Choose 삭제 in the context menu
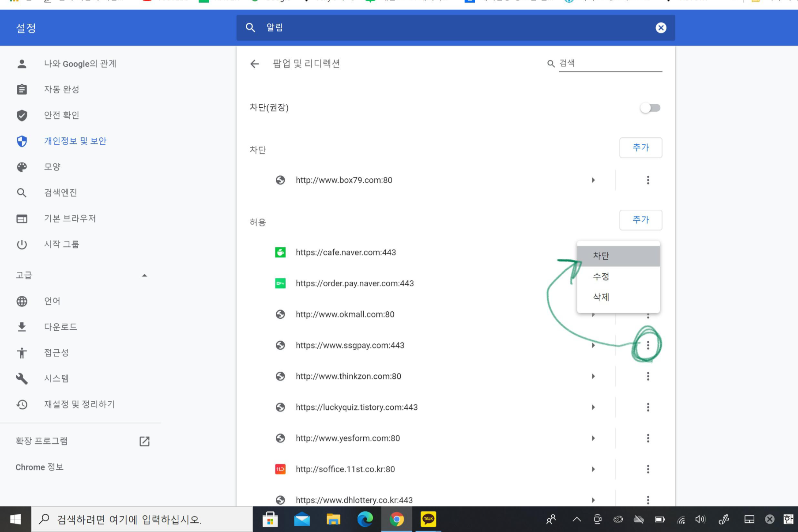Image resolution: width=798 pixels, height=532 pixels. [x=618, y=297]
